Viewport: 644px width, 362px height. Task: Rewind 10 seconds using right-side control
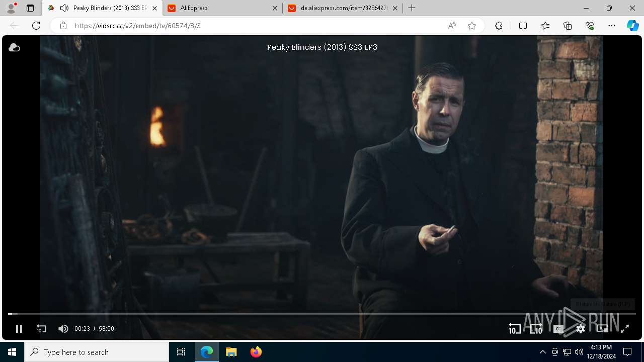(x=514, y=329)
